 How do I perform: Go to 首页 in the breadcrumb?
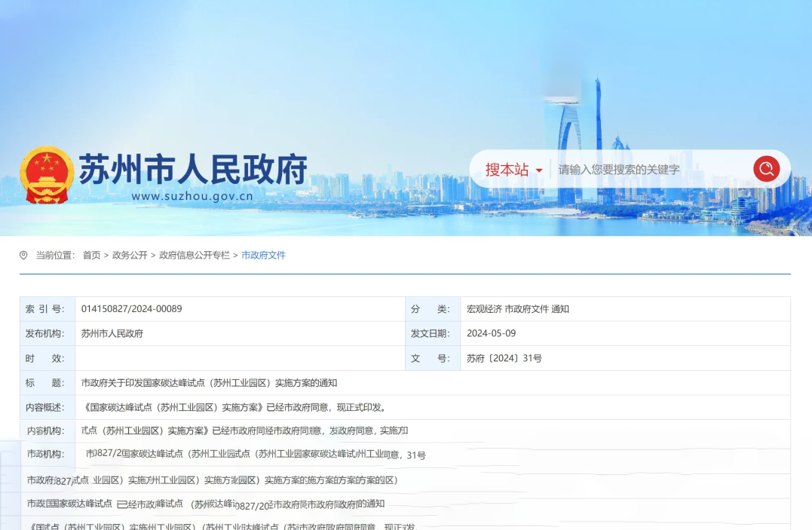coord(91,256)
